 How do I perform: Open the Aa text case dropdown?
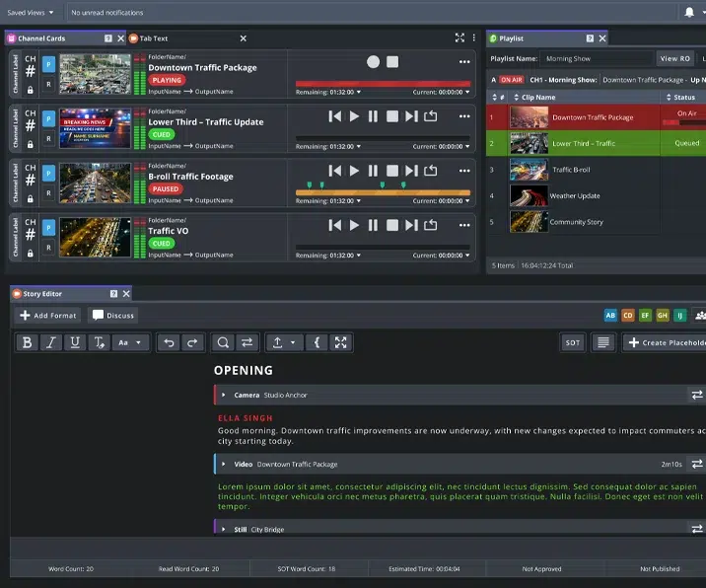pyautogui.click(x=129, y=342)
